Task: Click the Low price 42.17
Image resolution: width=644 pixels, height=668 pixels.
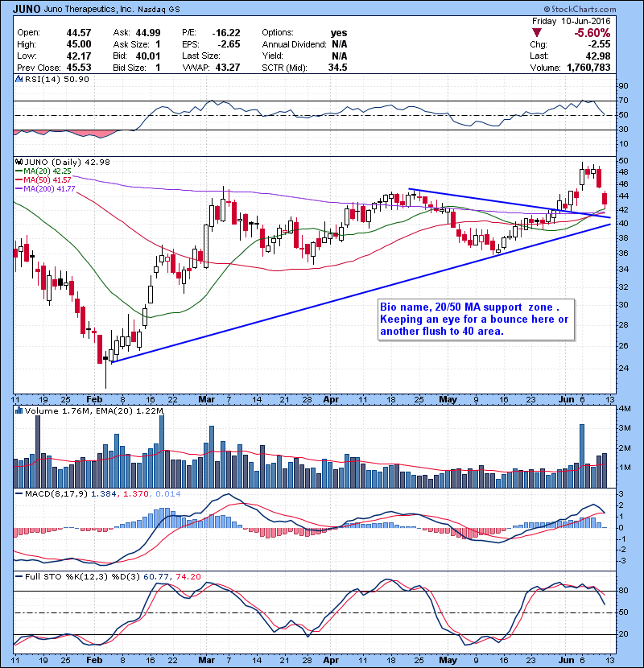Action: tap(79, 56)
